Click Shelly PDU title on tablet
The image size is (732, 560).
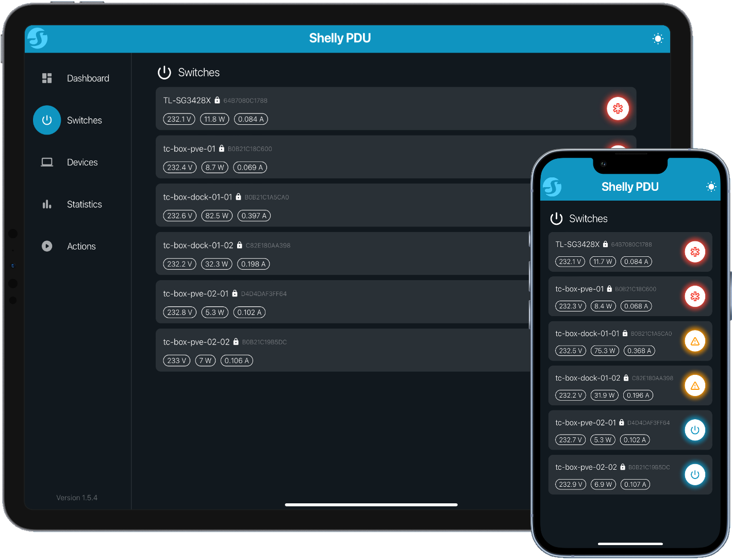(x=340, y=38)
